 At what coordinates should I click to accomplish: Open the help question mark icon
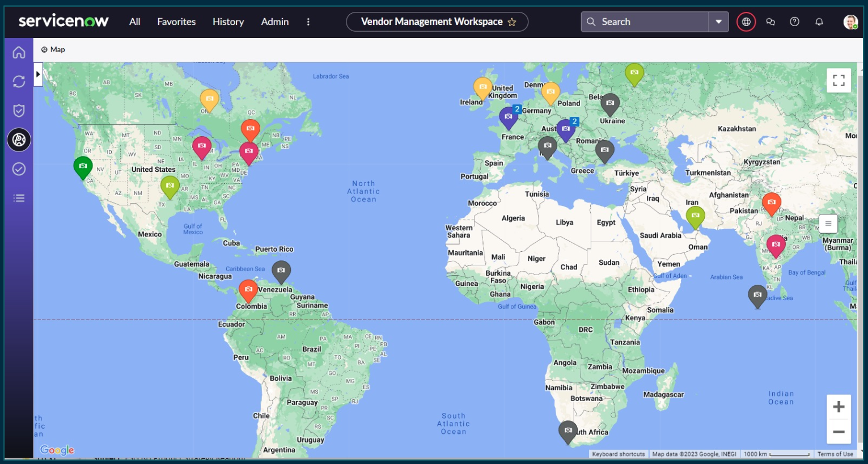795,22
